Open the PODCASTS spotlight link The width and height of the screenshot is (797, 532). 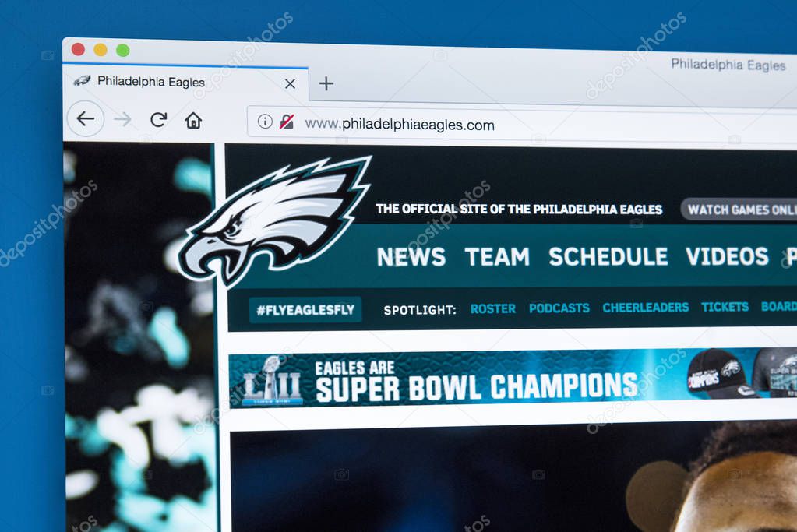(559, 308)
